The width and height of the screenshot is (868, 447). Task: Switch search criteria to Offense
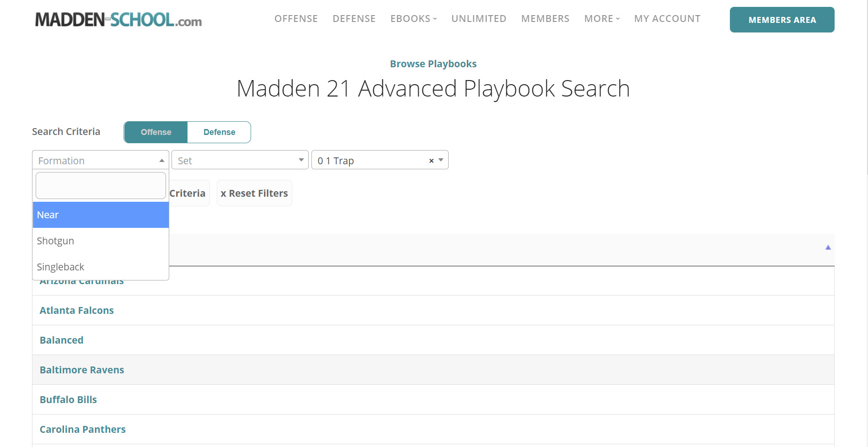pos(156,132)
